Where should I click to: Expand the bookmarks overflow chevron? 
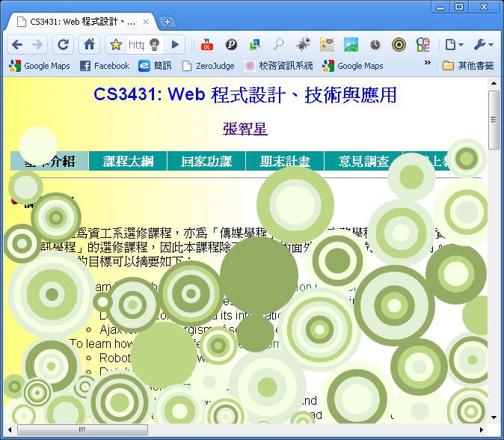click(x=428, y=65)
